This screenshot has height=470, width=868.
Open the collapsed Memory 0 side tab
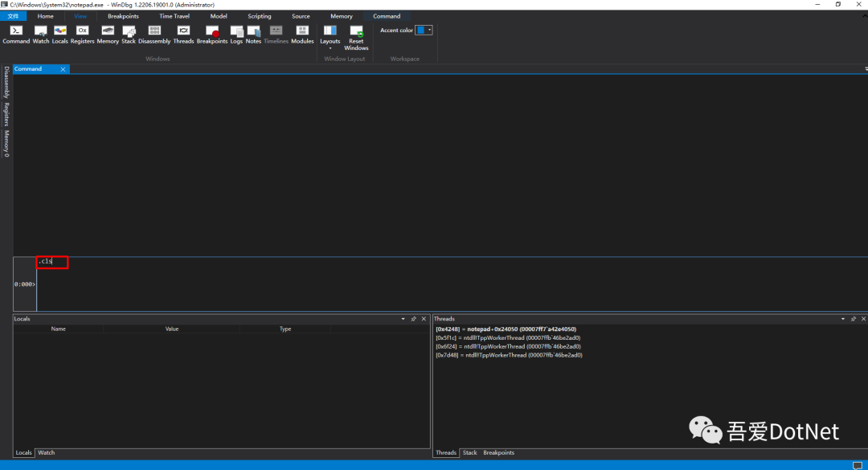(x=6, y=143)
